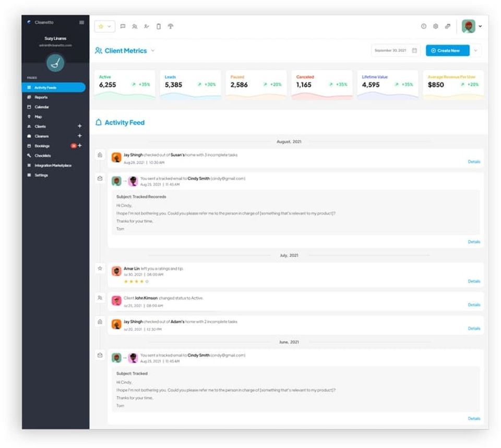This screenshot has width=501, height=448.
Task: Click envelope icon beside June tracked email
Action: coord(100,355)
